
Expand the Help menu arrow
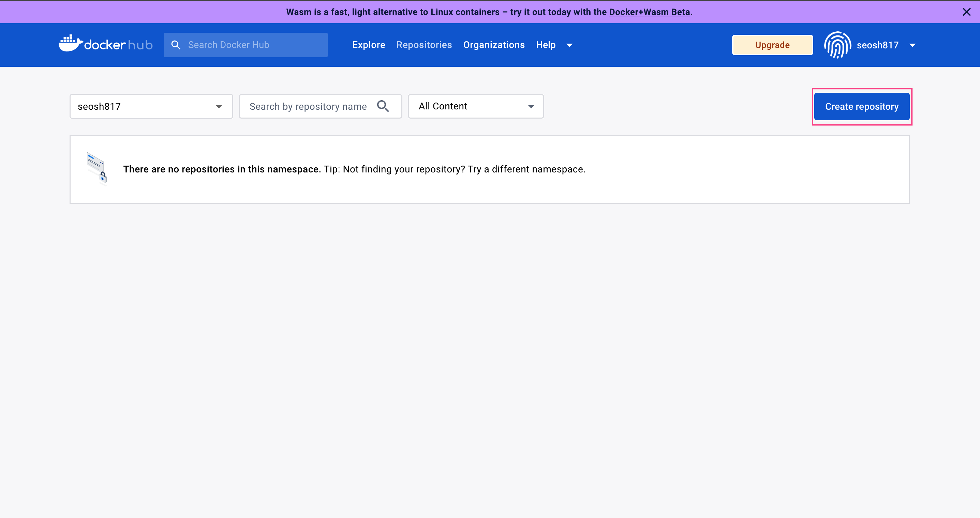569,45
